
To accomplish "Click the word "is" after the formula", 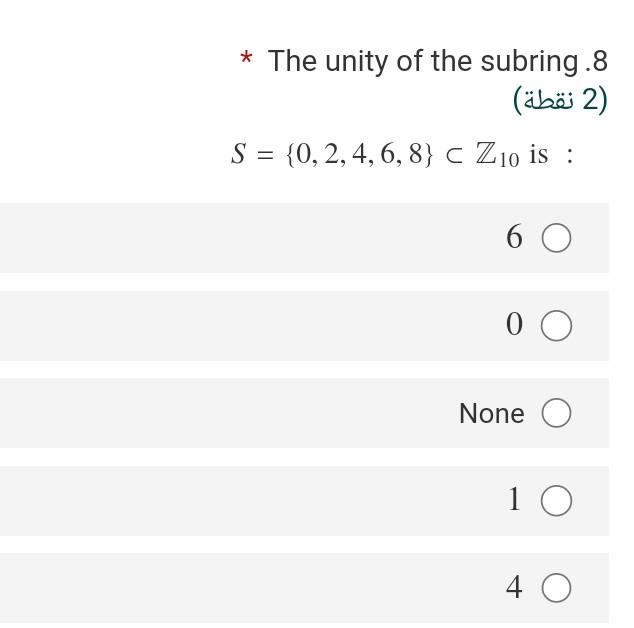I will click(538, 155).
